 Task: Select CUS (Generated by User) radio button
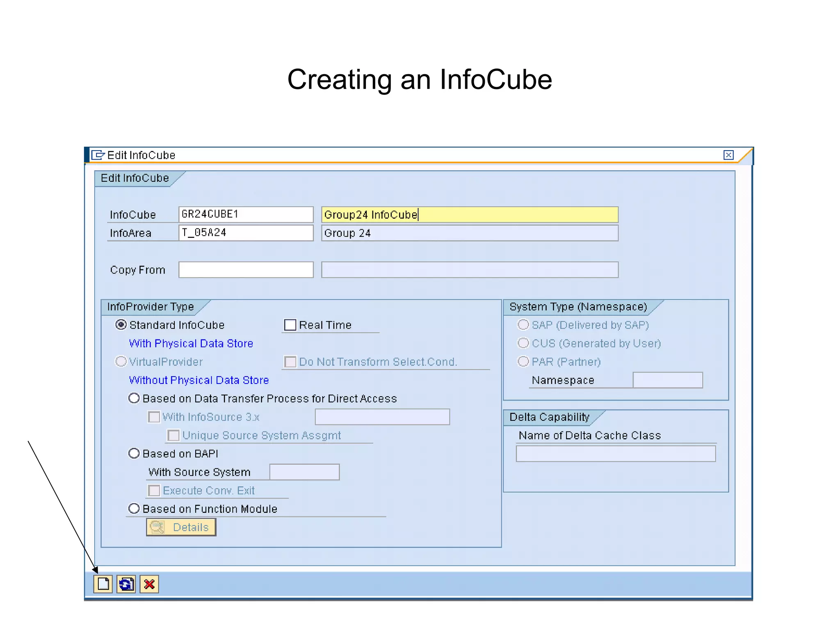pos(523,343)
